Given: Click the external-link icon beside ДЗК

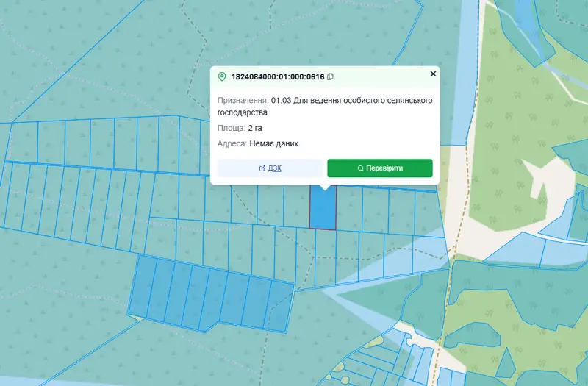Looking at the screenshot, I should coord(262,168).
